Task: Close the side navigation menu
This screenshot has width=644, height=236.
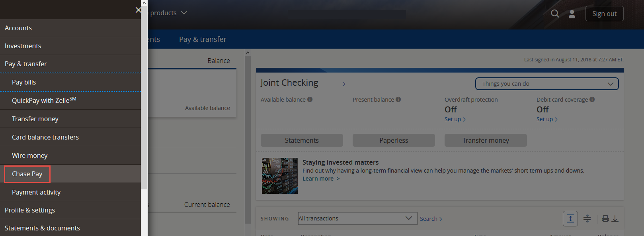Action: (138, 10)
